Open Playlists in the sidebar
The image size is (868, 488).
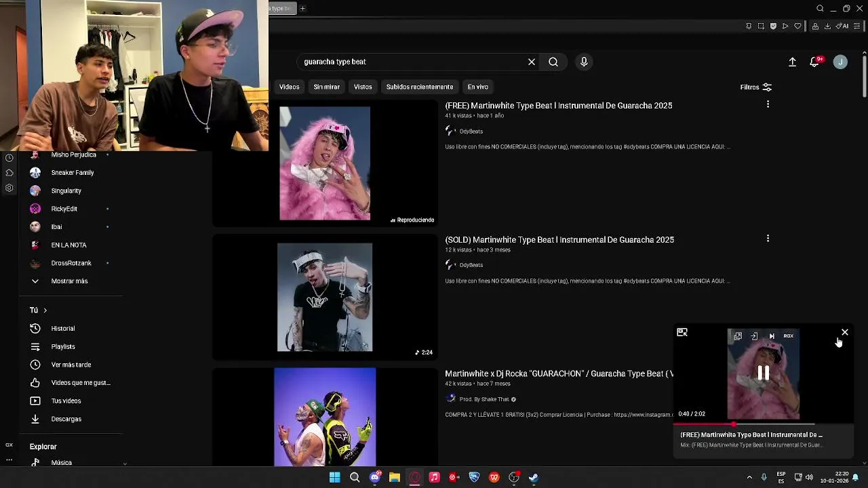63,347
